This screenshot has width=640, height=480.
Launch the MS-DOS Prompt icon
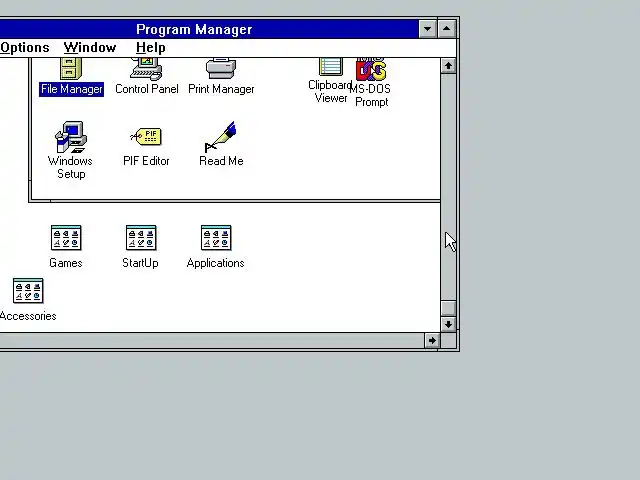371,69
